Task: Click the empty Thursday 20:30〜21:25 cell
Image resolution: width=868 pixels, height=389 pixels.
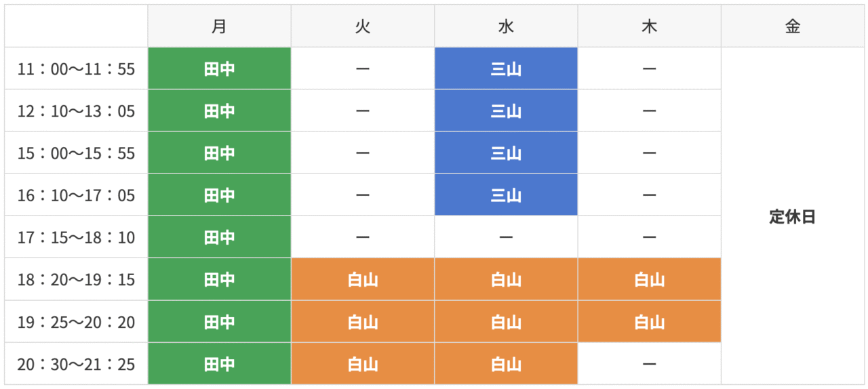Action: coord(649,364)
